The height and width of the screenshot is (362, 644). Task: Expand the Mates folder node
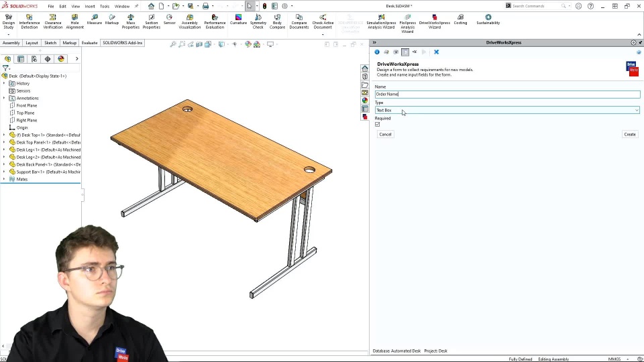(4, 180)
